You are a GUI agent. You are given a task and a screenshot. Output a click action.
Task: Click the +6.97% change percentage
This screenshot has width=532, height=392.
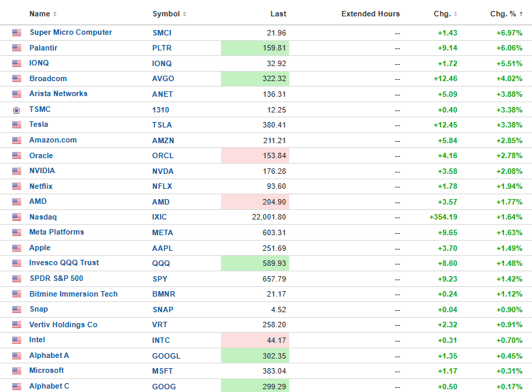[x=509, y=33]
